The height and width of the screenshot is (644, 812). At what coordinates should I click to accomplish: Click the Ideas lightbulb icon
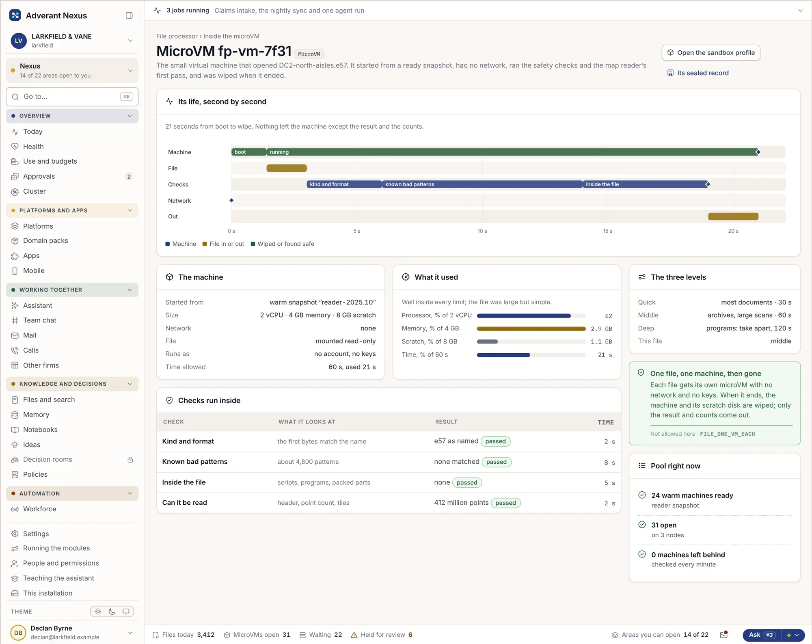point(15,445)
